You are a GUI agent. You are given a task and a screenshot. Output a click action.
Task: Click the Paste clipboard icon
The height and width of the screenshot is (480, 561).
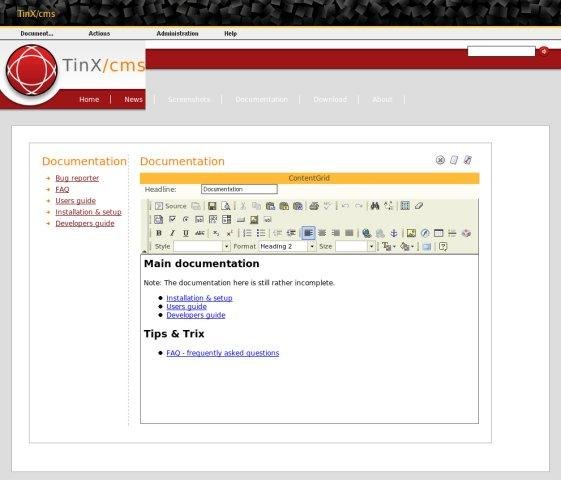pos(270,206)
